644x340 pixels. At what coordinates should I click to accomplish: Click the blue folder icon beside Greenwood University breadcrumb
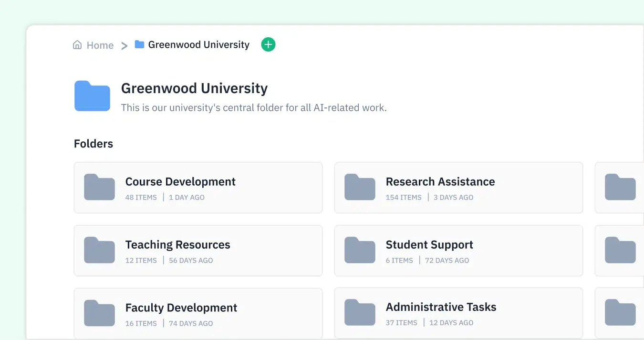138,44
